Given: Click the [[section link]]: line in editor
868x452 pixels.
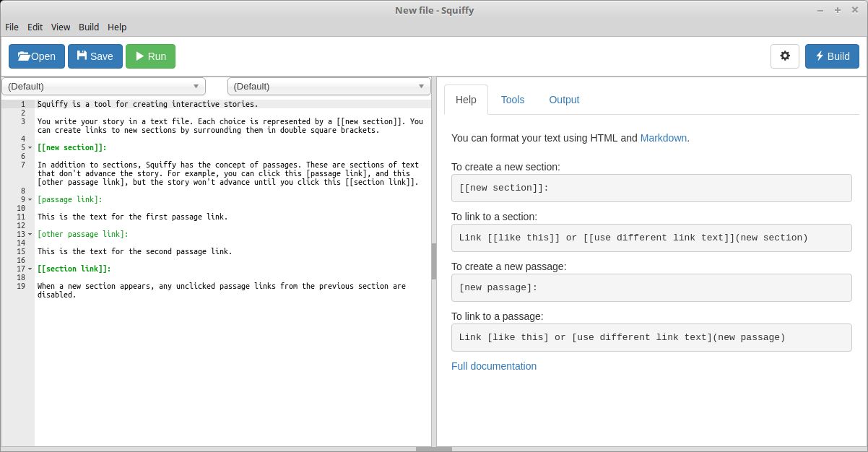Looking at the screenshot, I should 74,269.
